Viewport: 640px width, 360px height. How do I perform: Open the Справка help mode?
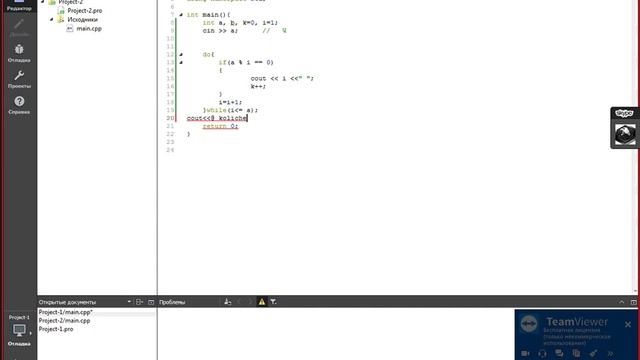tap(19, 105)
